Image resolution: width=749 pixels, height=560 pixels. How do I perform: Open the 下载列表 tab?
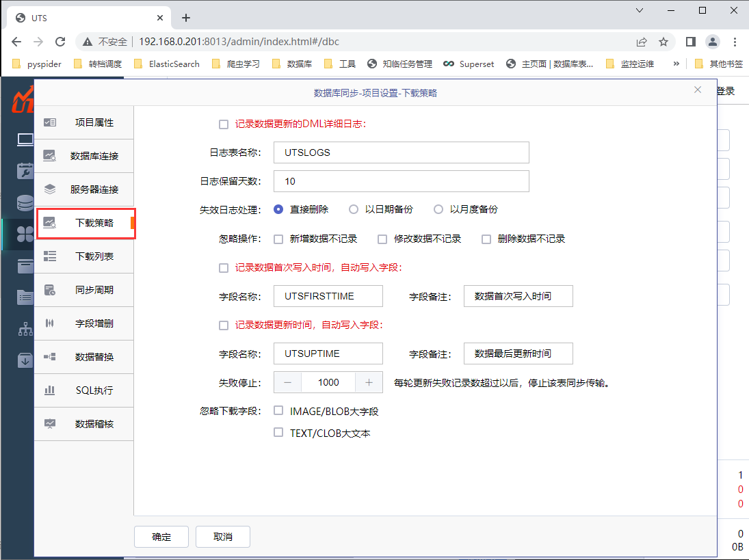[84, 256]
